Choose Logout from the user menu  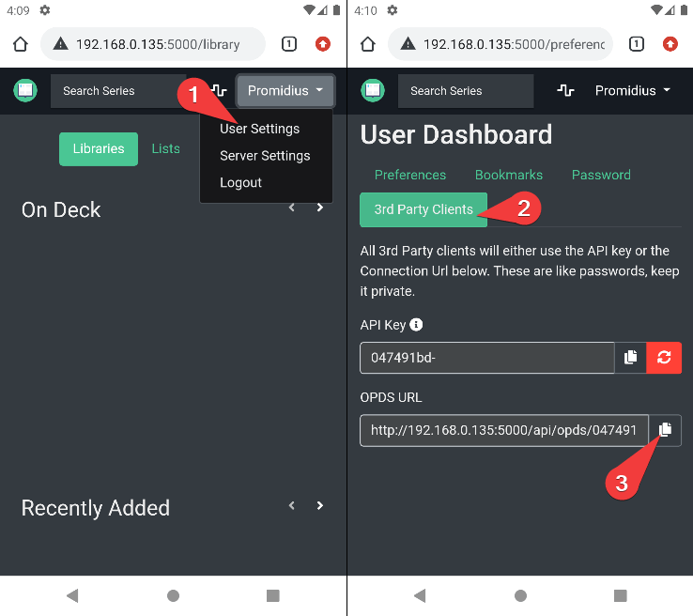240,182
